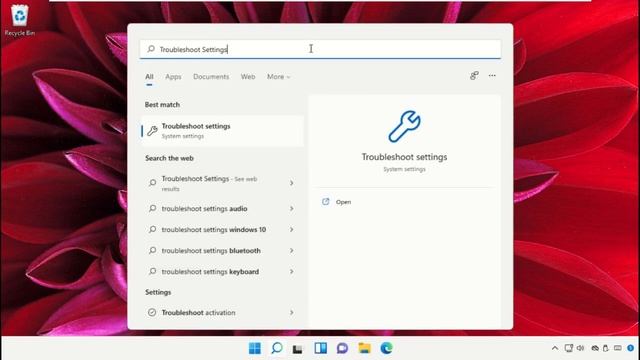Expand the See web results chevron
Image resolution: width=640 pixels, height=360 pixels.
(291, 183)
